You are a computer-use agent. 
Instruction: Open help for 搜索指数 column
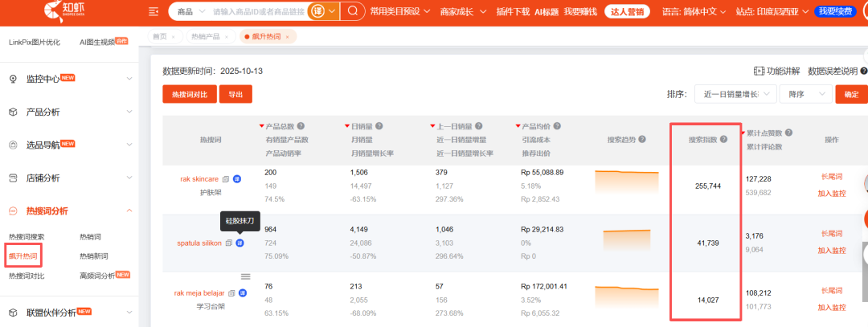coord(723,140)
